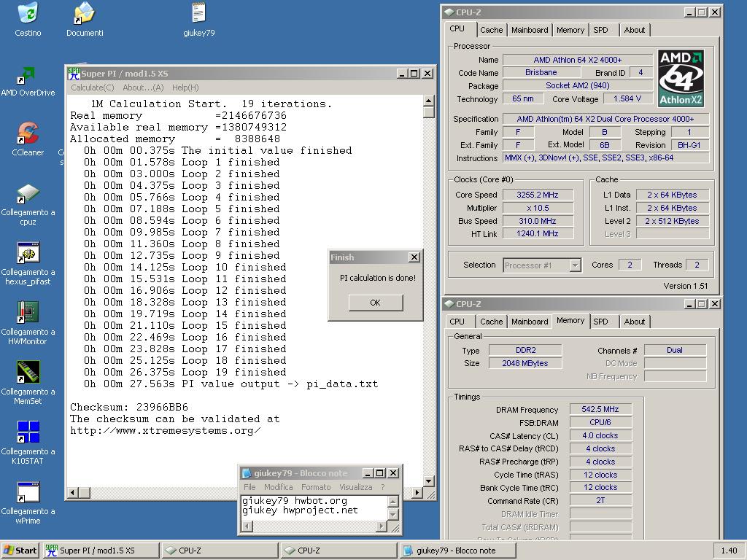Click the Blocco note title bar icon
The image size is (747, 560).
point(247,472)
